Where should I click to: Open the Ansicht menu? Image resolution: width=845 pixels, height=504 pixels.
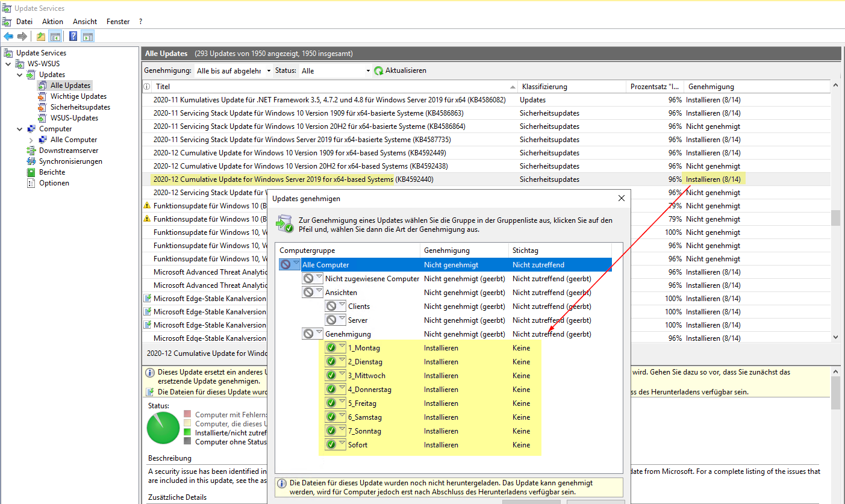point(85,22)
